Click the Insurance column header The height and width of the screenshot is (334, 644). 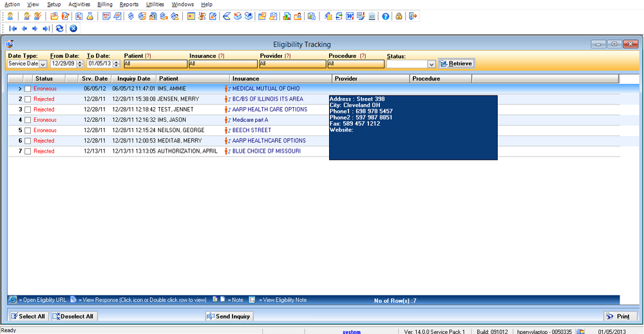(281, 78)
